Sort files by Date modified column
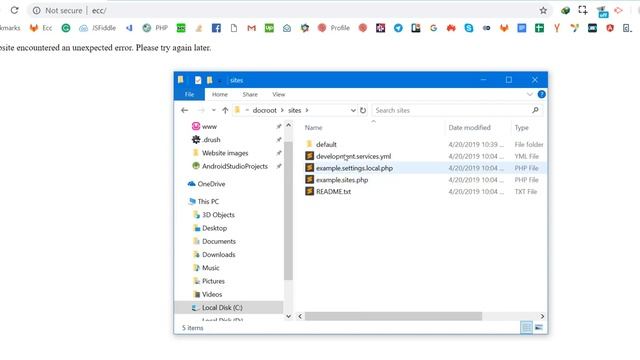The width and height of the screenshot is (640, 360). coord(469,128)
